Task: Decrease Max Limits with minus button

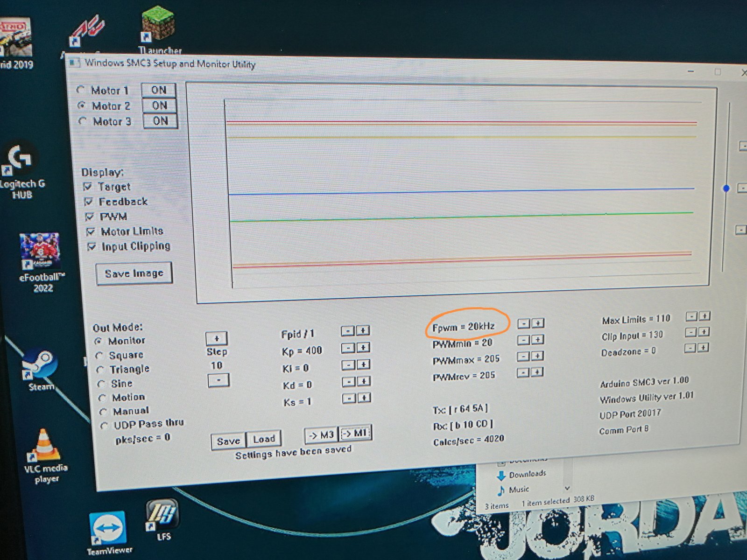Action: click(691, 316)
